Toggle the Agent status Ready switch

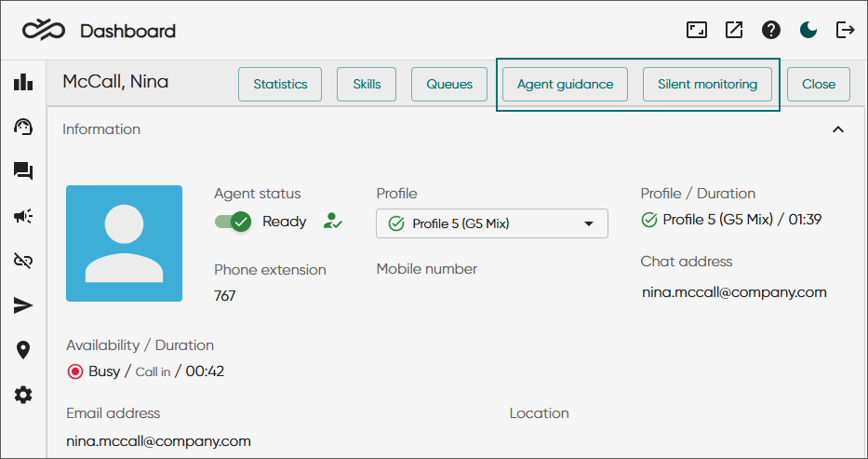pyautogui.click(x=234, y=222)
